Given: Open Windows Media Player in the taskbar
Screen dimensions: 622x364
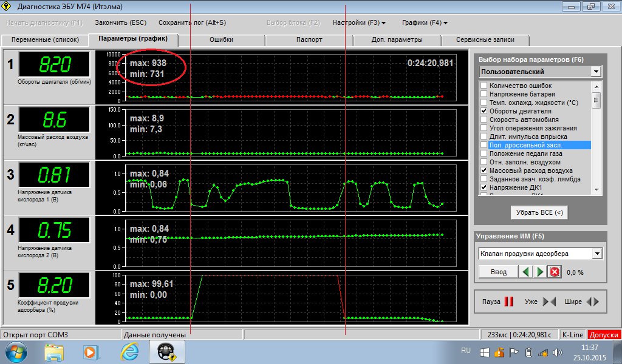Looking at the screenshot, I should (x=91, y=352).
